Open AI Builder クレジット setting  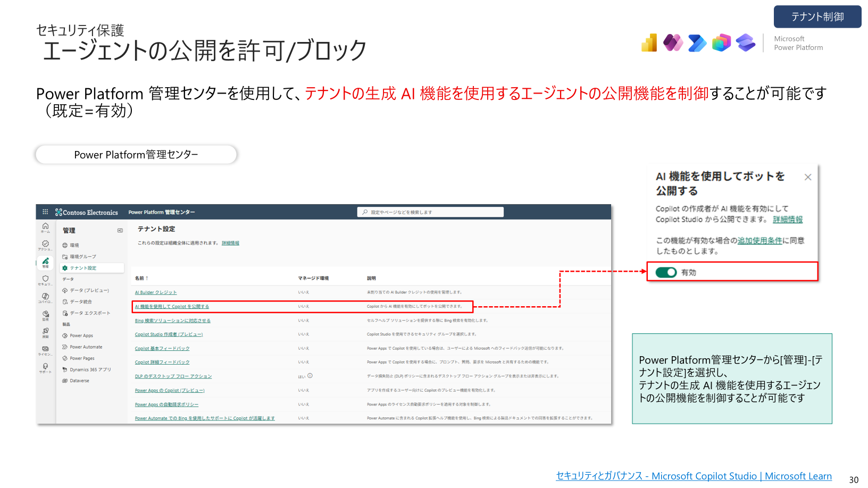pos(156,292)
